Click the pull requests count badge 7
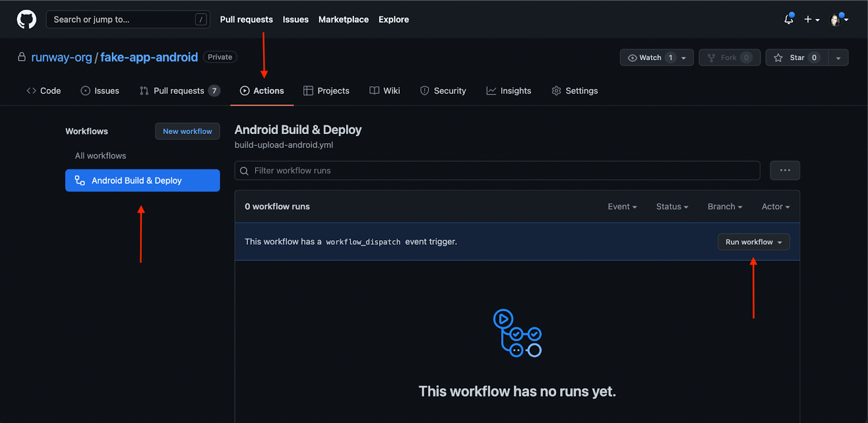Screen dimensions: 868x423 (214, 91)
